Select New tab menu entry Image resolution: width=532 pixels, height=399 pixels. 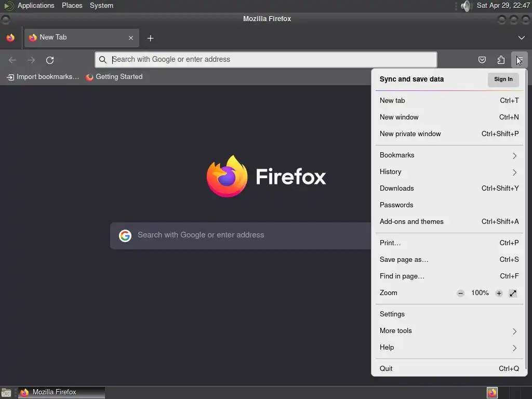(x=449, y=100)
